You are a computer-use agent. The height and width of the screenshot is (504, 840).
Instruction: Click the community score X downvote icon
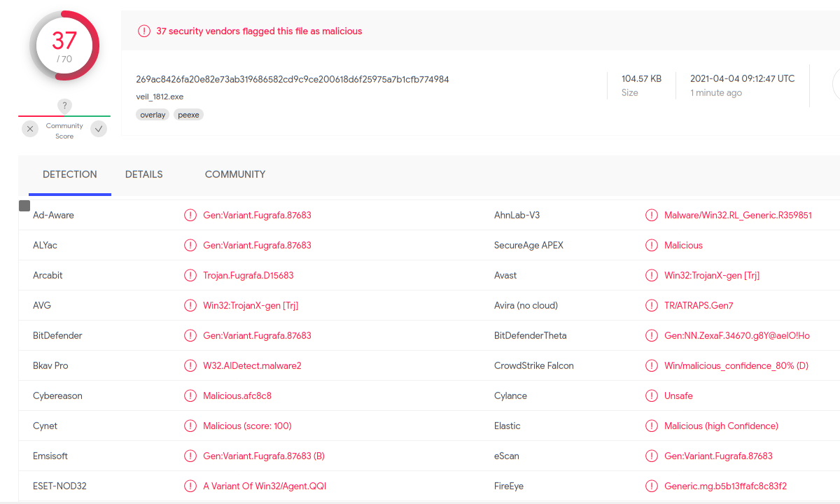click(29, 129)
